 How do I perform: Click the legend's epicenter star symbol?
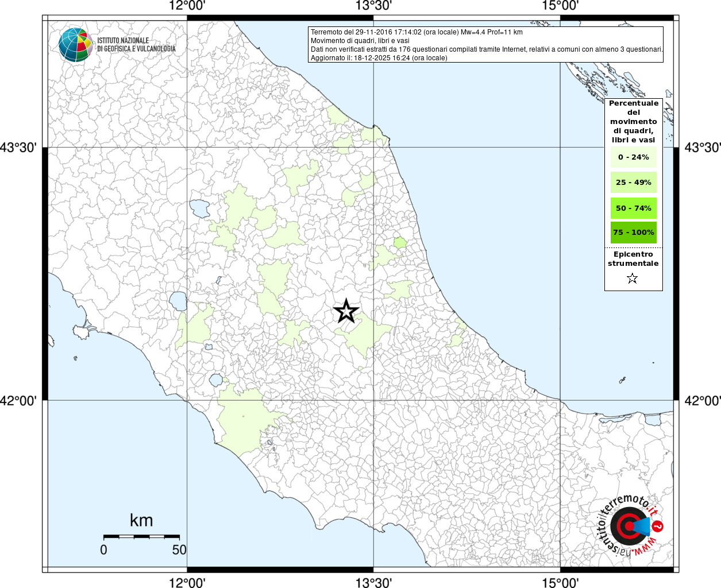[633, 278]
